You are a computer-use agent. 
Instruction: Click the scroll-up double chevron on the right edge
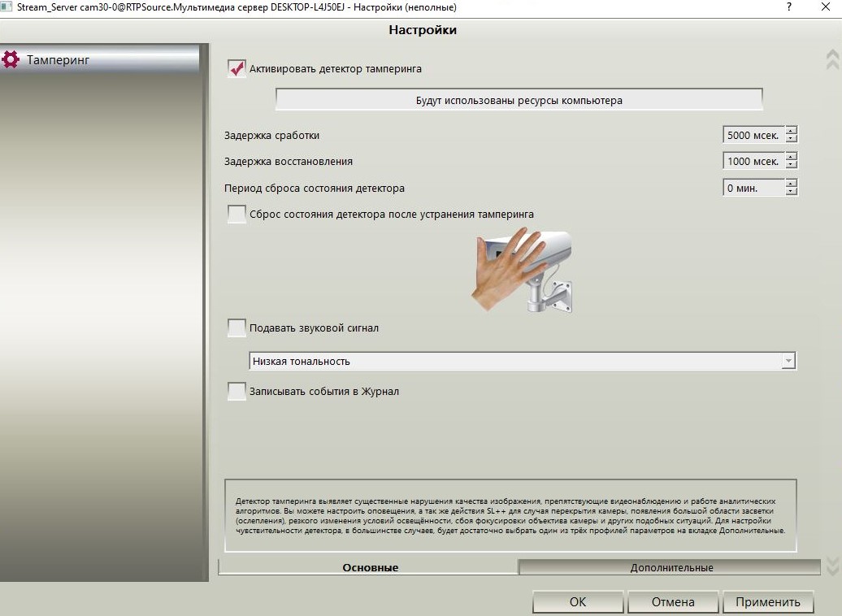[832, 59]
